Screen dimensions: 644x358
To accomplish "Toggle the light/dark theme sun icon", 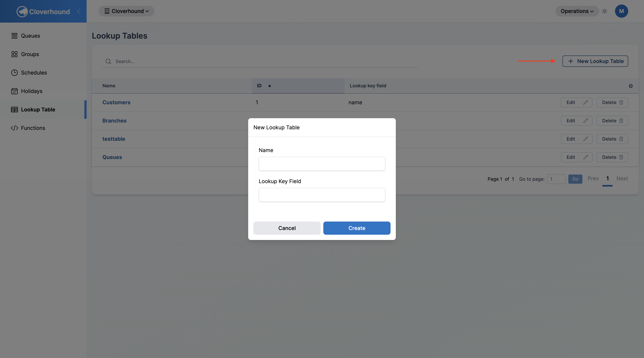I will [x=604, y=11].
